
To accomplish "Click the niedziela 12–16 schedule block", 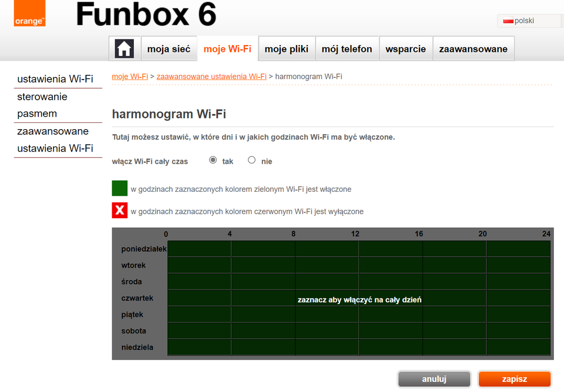I will (x=391, y=347).
